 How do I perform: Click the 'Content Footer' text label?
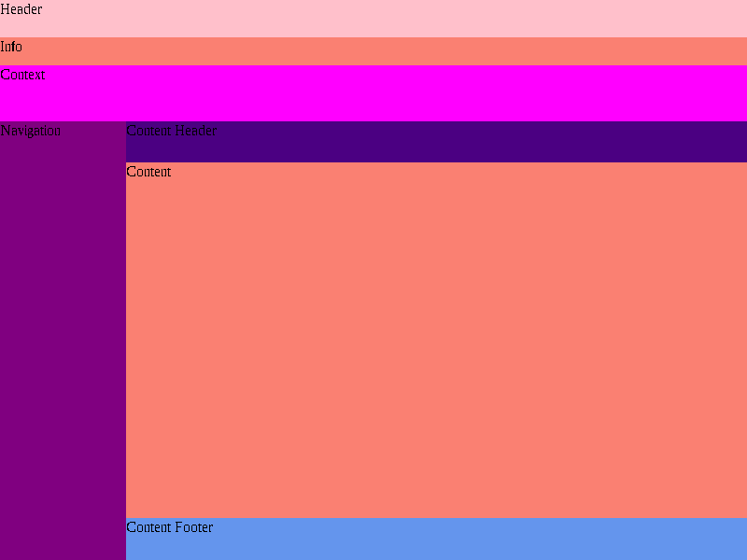pyautogui.click(x=170, y=527)
